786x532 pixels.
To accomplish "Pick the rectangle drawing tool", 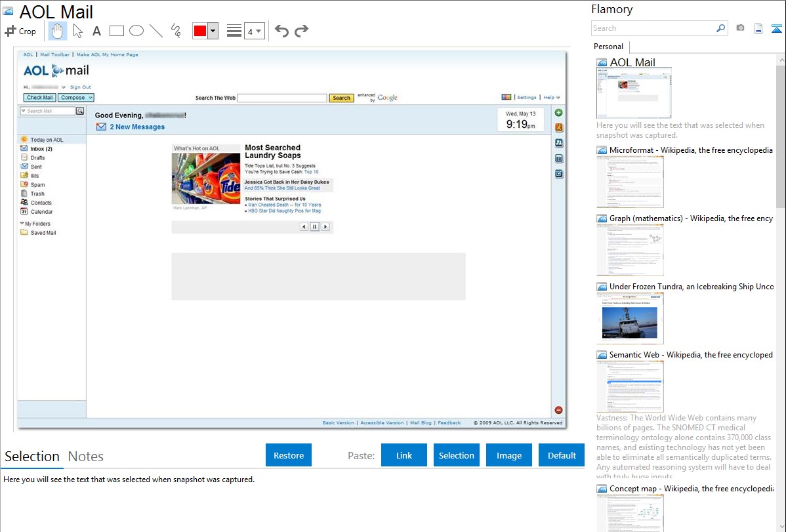I will coord(116,31).
